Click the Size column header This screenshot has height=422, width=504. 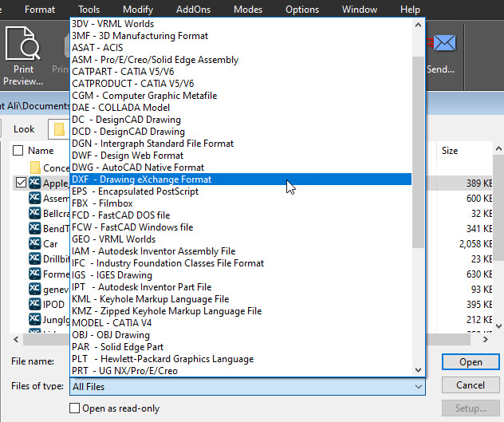click(x=450, y=151)
